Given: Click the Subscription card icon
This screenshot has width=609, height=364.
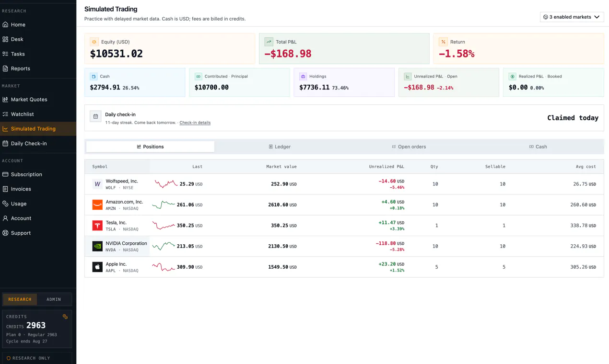Looking at the screenshot, I should coord(5,174).
